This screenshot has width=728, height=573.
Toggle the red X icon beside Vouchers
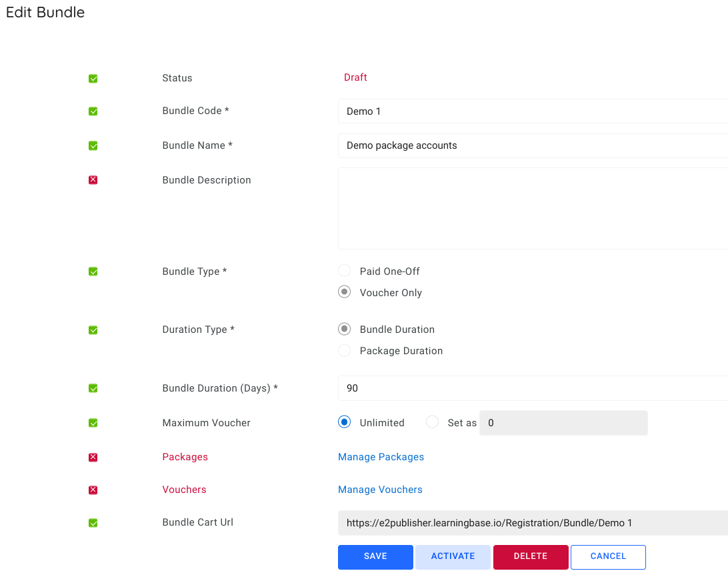click(x=93, y=489)
